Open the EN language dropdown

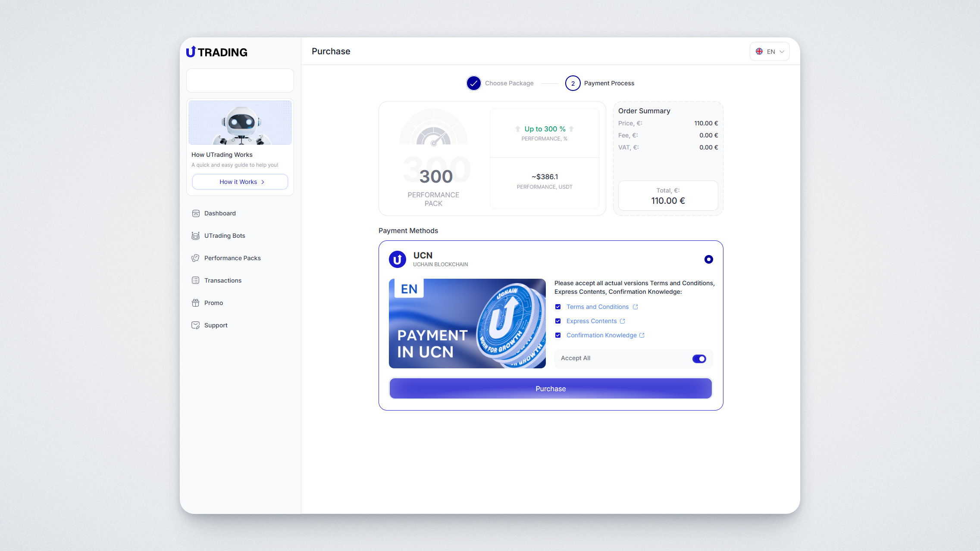770,51
